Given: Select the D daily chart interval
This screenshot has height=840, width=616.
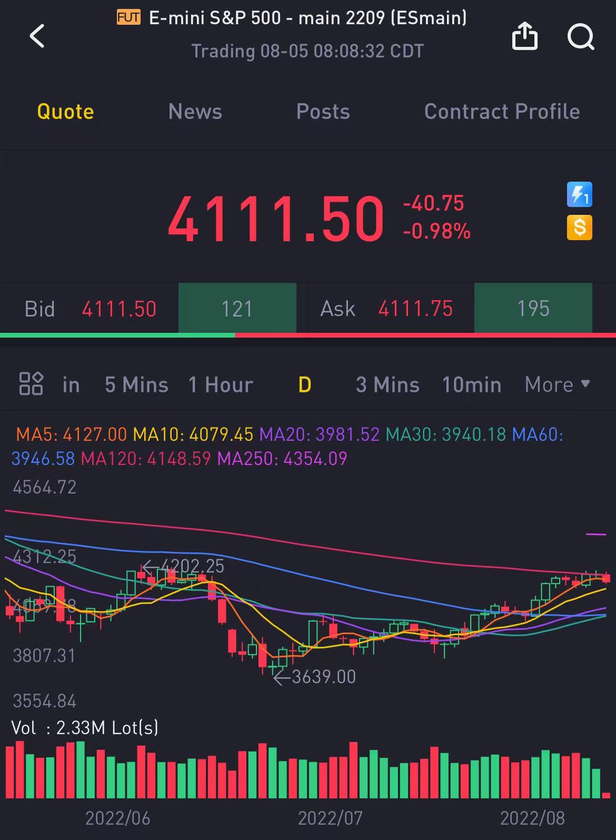Looking at the screenshot, I should click(x=305, y=384).
